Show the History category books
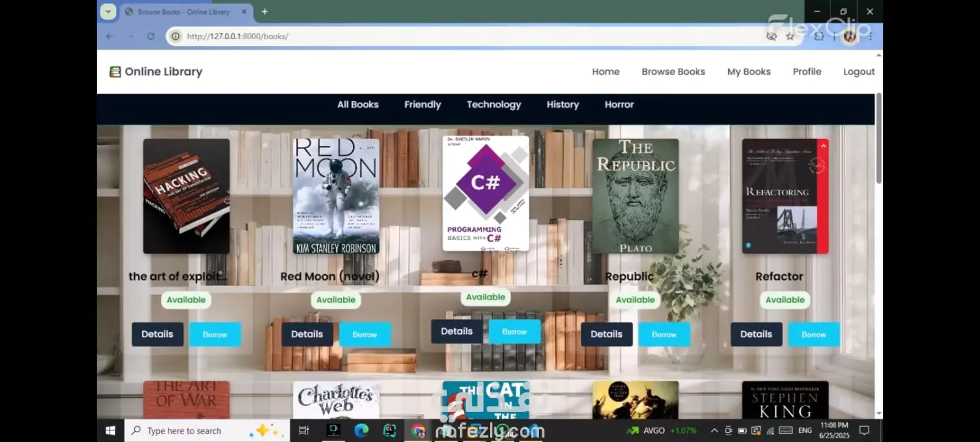The height and width of the screenshot is (442, 980). point(563,105)
